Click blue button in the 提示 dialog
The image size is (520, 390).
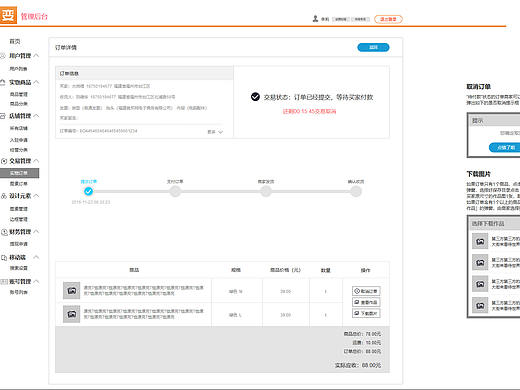(x=505, y=147)
